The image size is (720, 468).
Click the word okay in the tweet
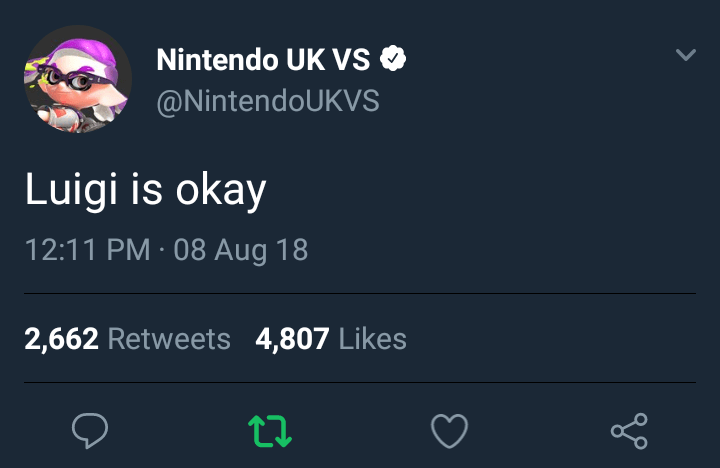221,192
